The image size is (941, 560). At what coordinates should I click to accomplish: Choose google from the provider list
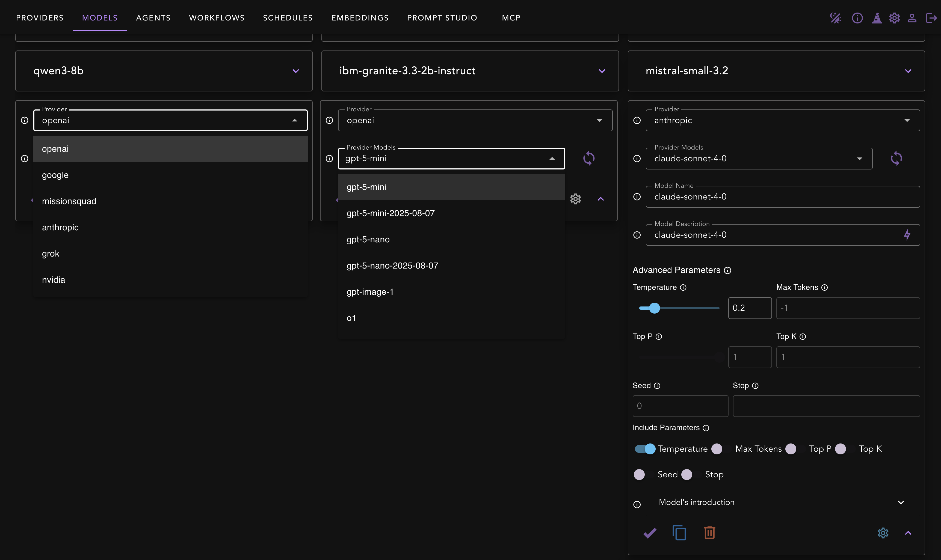coord(170,175)
